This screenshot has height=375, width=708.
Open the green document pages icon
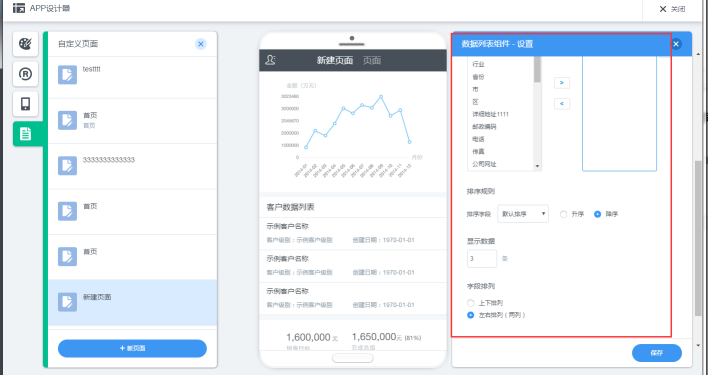click(x=25, y=134)
